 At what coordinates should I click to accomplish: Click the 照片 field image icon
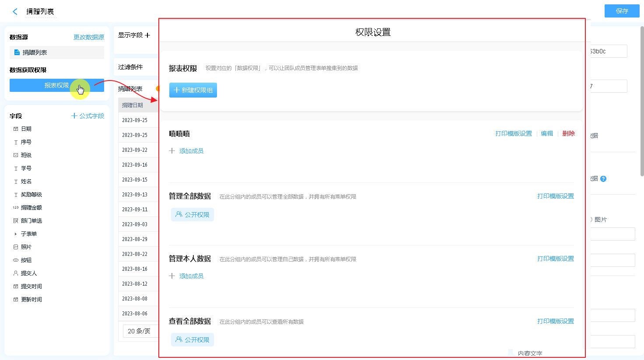[x=16, y=247]
